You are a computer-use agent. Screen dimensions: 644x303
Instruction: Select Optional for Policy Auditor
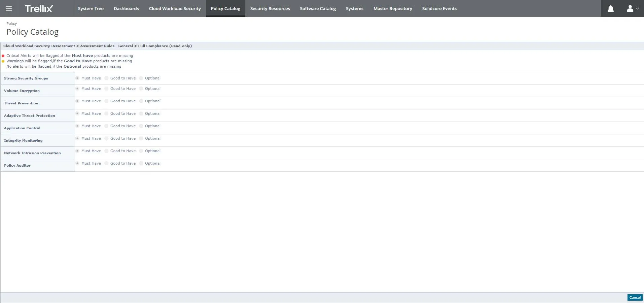coord(141,163)
